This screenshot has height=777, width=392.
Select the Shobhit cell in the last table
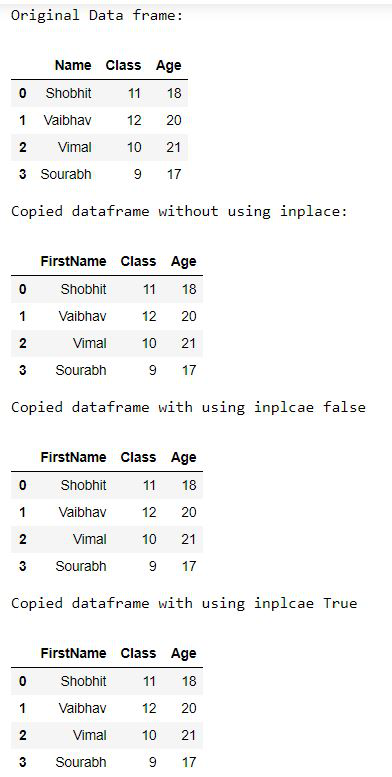point(83,681)
